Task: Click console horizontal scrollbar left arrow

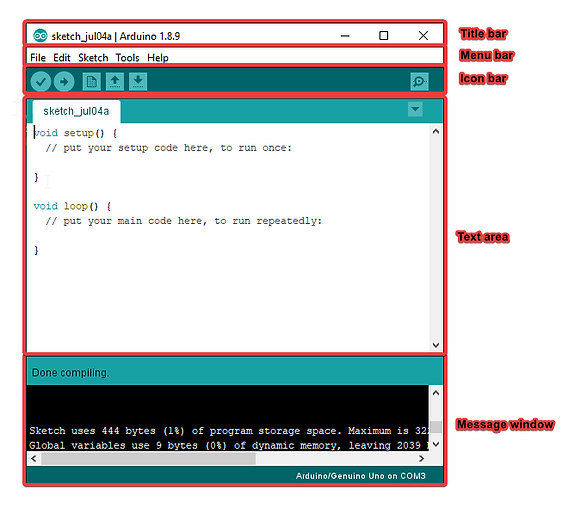Action: [34, 458]
